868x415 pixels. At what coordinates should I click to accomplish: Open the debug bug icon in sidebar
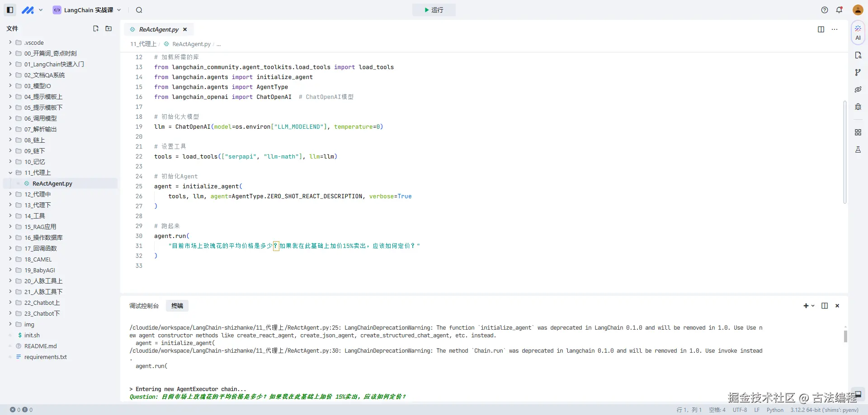(x=858, y=107)
